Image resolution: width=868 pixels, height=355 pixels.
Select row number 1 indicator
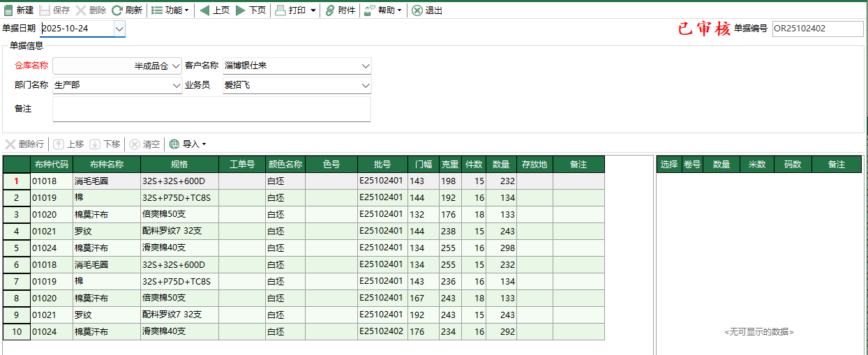tap(17, 181)
